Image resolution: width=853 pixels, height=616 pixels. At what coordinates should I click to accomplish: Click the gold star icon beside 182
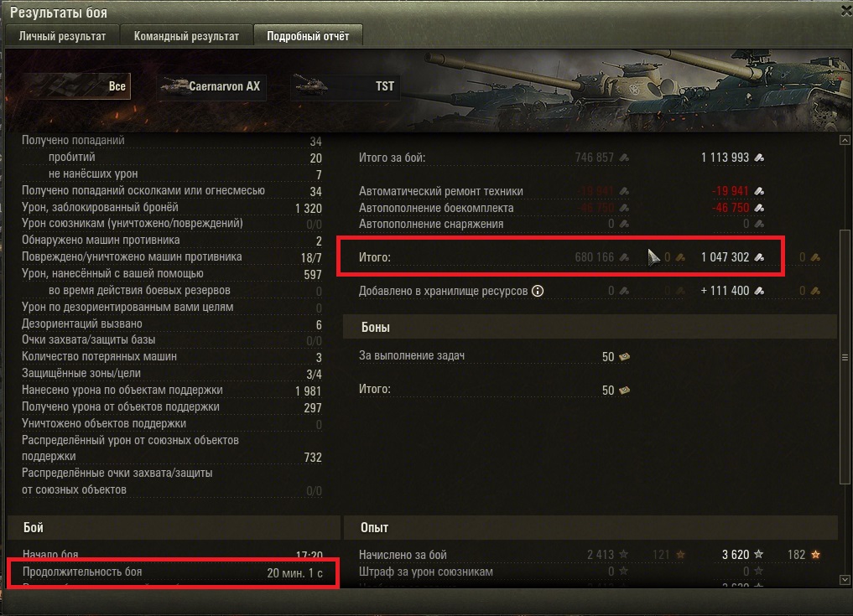[x=815, y=555]
